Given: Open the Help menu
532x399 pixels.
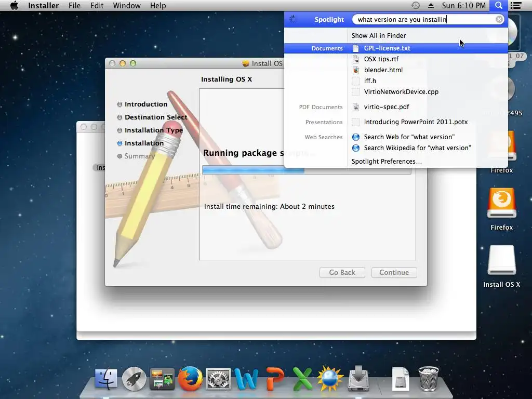Looking at the screenshot, I should click(x=158, y=5).
